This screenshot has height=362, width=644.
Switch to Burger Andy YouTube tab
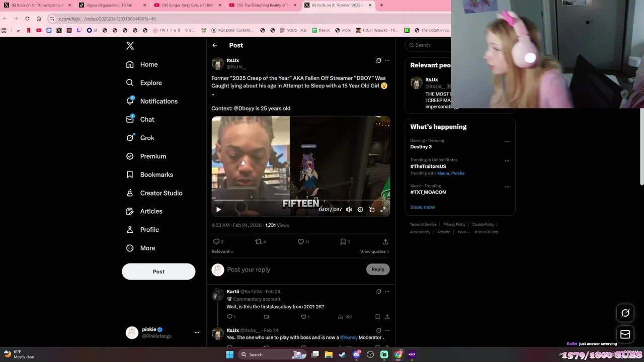187,5
